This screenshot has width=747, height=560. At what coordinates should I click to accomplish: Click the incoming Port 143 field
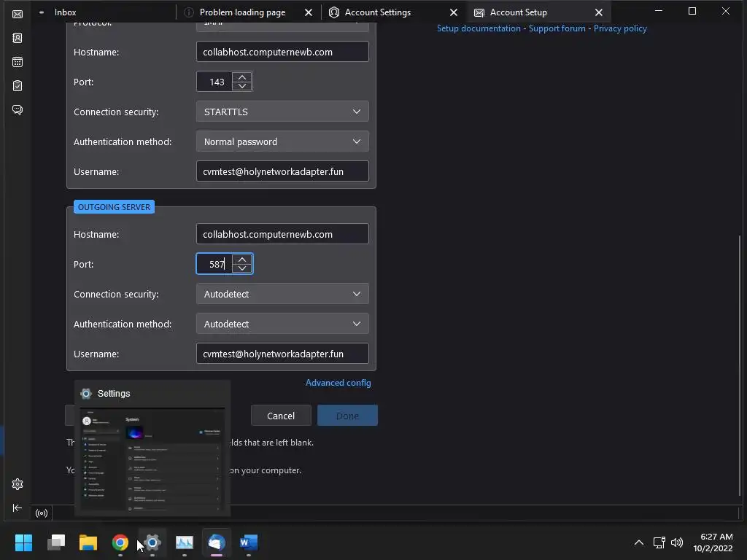(x=215, y=82)
